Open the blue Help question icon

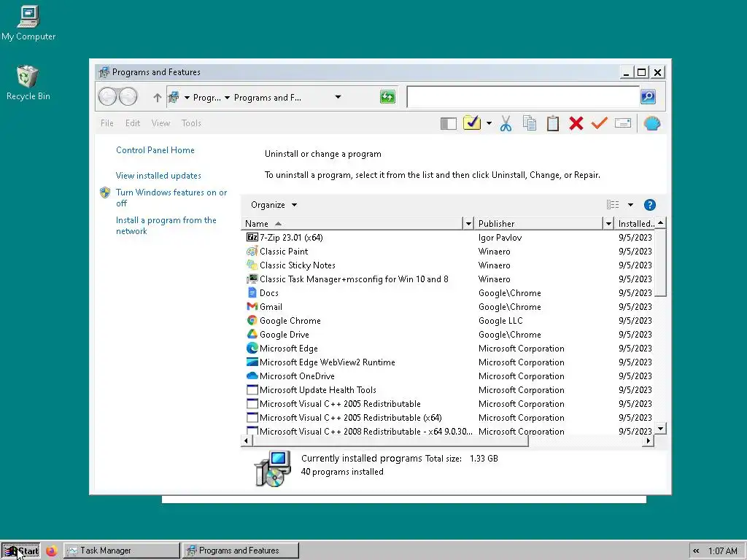click(x=649, y=205)
